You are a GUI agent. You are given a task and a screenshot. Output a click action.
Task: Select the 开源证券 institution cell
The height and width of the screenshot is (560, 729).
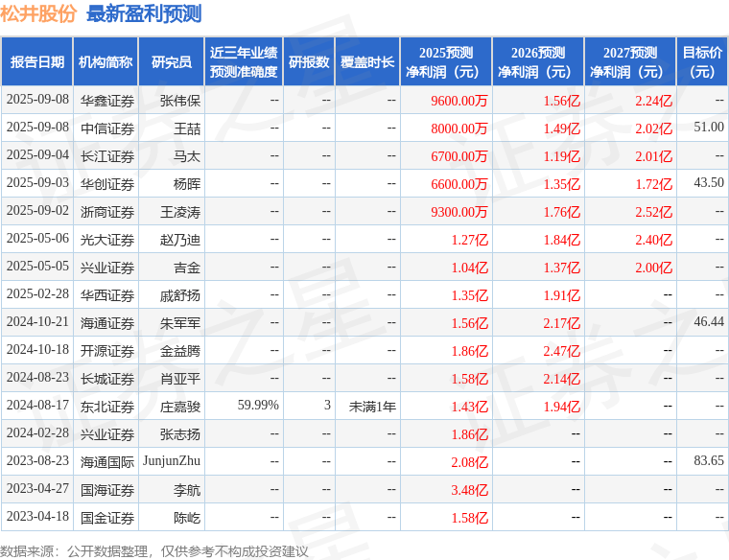(106, 351)
